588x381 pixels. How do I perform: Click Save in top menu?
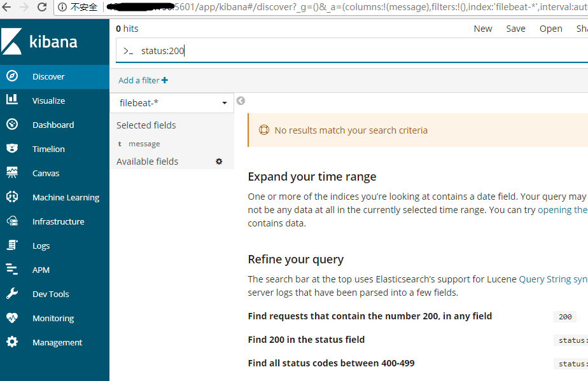515,29
